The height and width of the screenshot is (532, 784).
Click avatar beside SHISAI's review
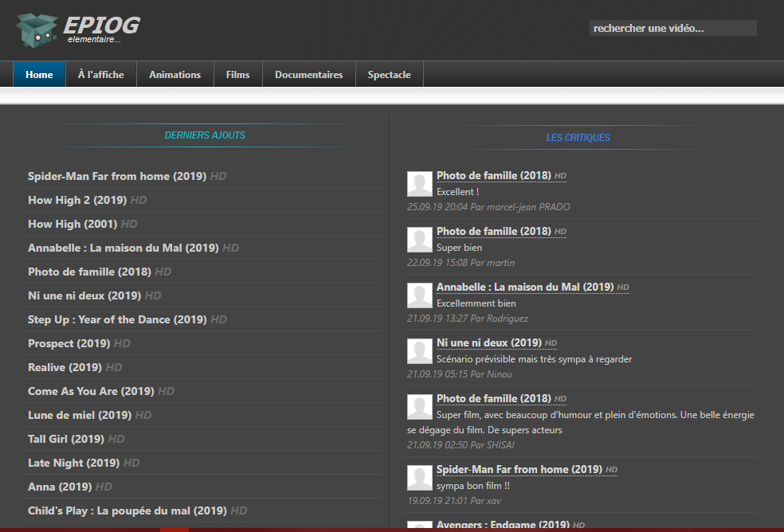(x=420, y=407)
